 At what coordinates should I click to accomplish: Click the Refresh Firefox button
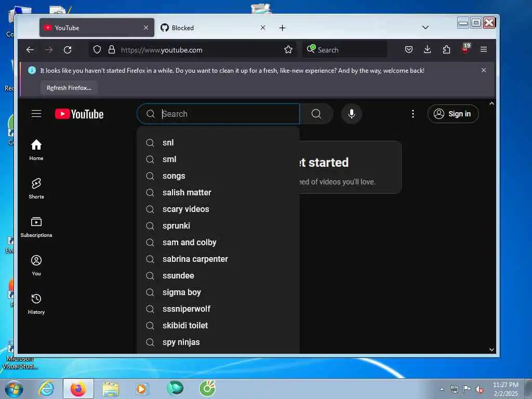[69, 88]
